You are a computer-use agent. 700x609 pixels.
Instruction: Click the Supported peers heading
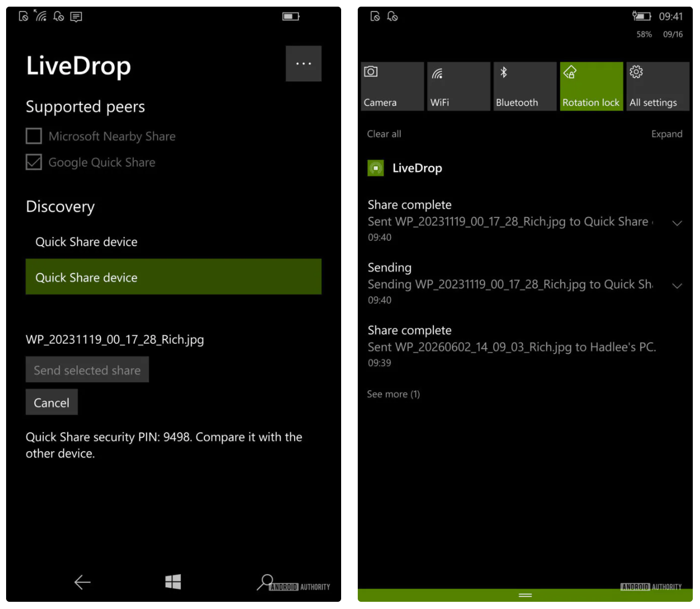85,106
